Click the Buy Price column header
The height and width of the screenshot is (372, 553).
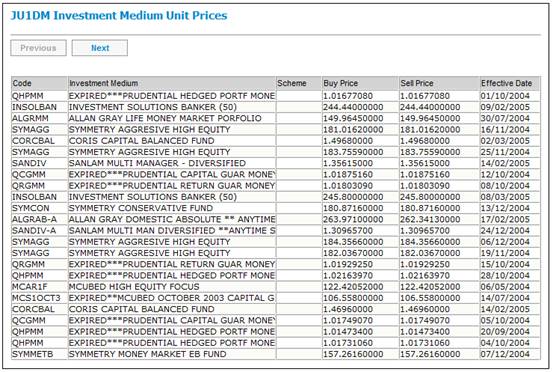click(x=360, y=83)
